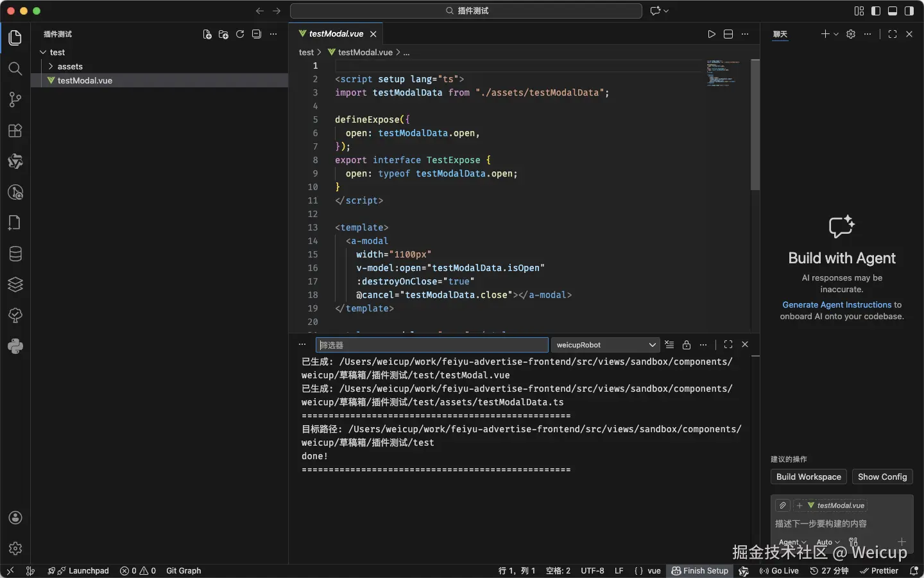Open the Search view in activity bar
The width and height of the screenshot is (924, 578).
click(15, 69)
